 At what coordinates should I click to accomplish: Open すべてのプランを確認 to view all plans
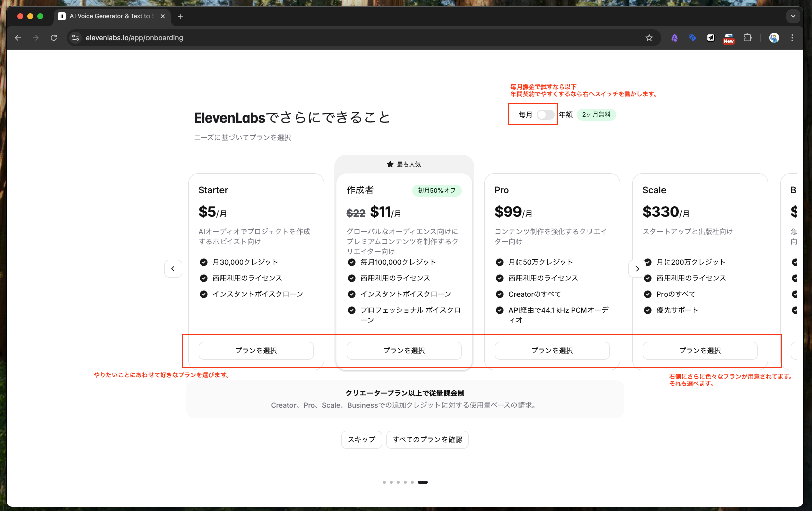tap(427, 440)
